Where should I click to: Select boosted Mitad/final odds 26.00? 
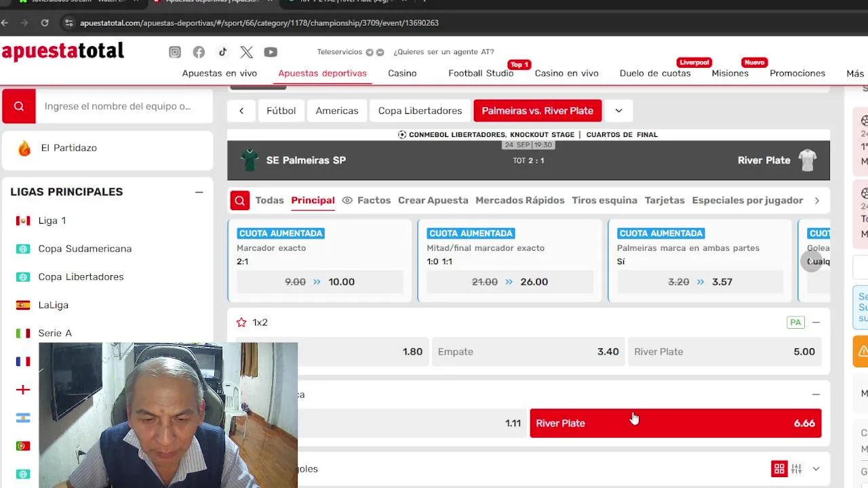coord(509,282)
